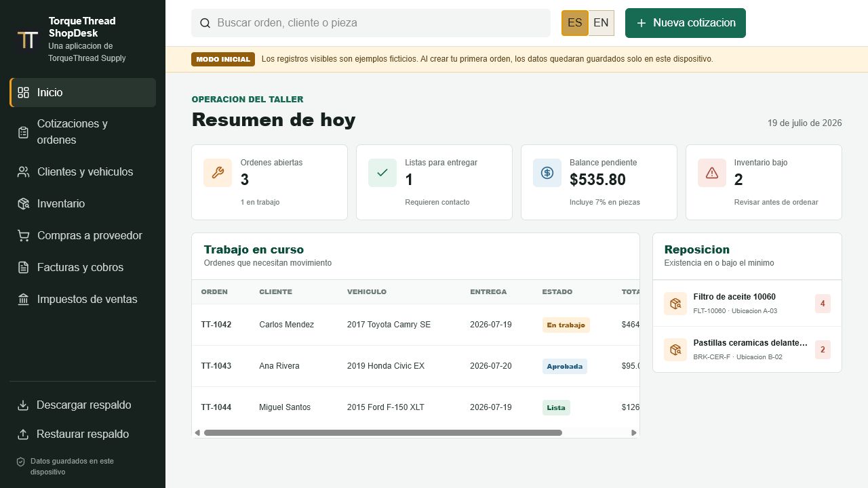868x488 pixels.
Task: Click vehicle 2019 Honda Civic EX
Action: [386, 366]
